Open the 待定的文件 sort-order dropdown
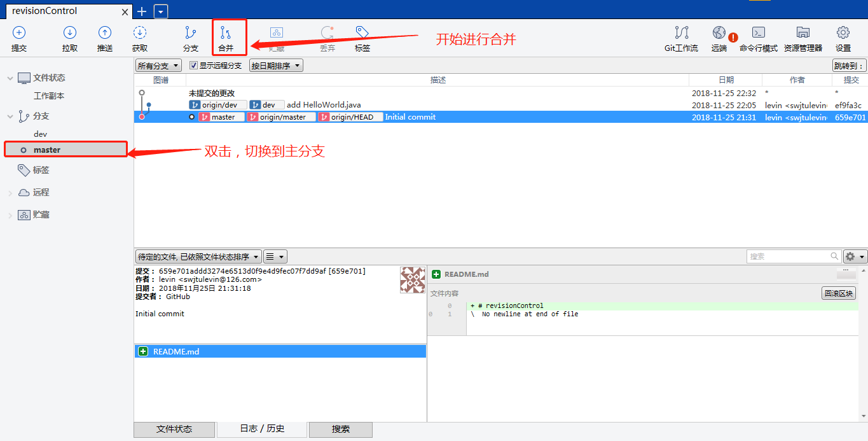Image resolution: width=868 pixels, height=441 pixels. (x=198, y=256)
